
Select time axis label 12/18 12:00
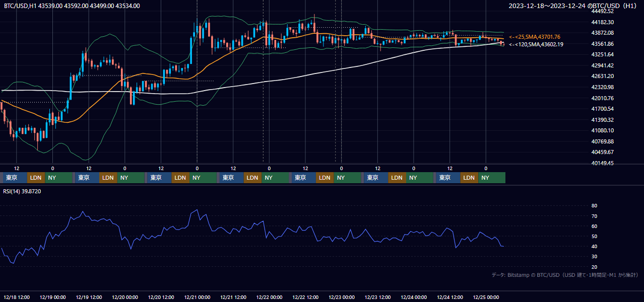[x=17, y=297]
